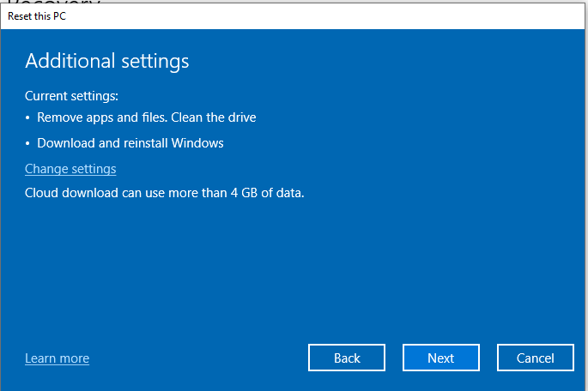Click empty blue space between Learn more and Back
588x391 pixels.
coord(197,358)
